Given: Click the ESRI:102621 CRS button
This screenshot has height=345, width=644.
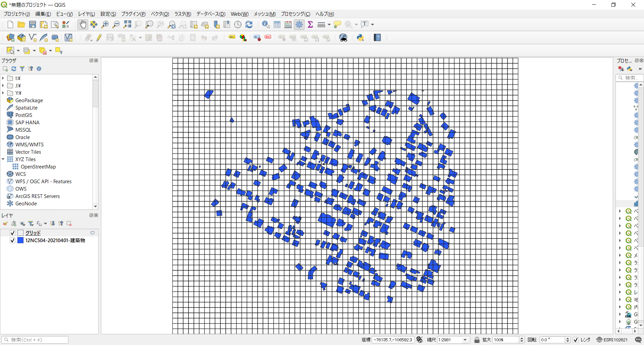Looking at the screenshot, I should click(612, 340).
